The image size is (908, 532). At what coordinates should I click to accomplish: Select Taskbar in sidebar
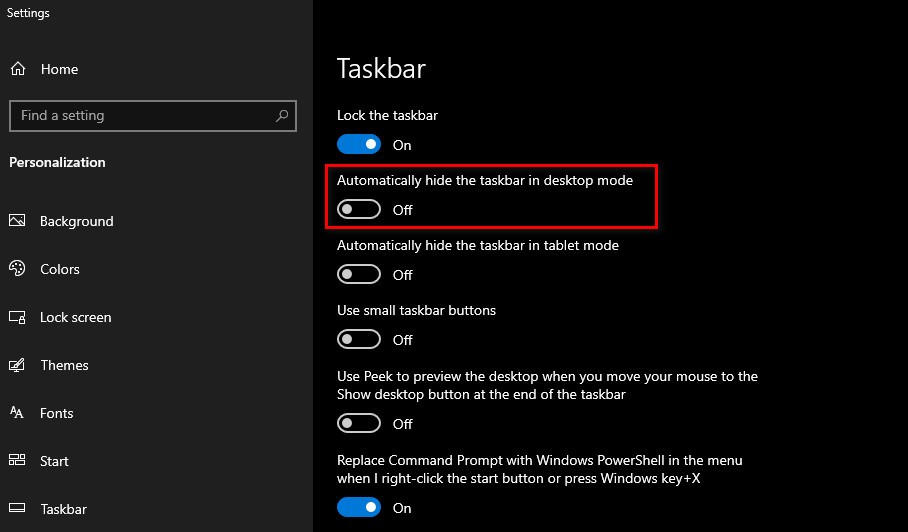pyautogui.click(x=64, y=509)
